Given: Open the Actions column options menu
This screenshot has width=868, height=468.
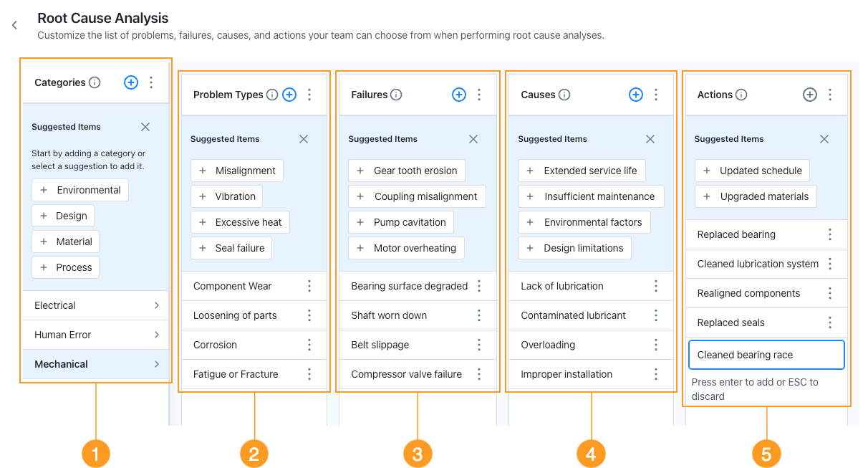Looking at the screenshot, I should [829, 94].
